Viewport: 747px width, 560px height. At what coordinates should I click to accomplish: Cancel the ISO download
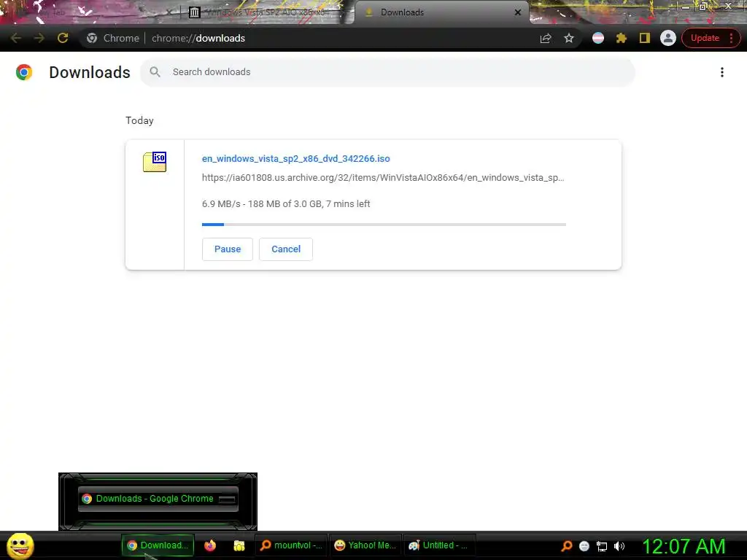coord(286,249)
